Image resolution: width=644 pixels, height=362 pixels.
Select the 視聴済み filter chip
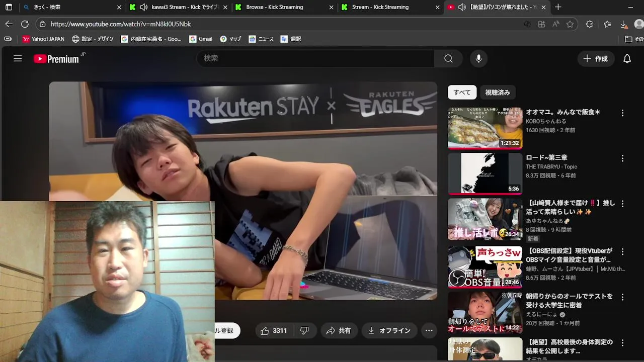[x=498, y=93]
